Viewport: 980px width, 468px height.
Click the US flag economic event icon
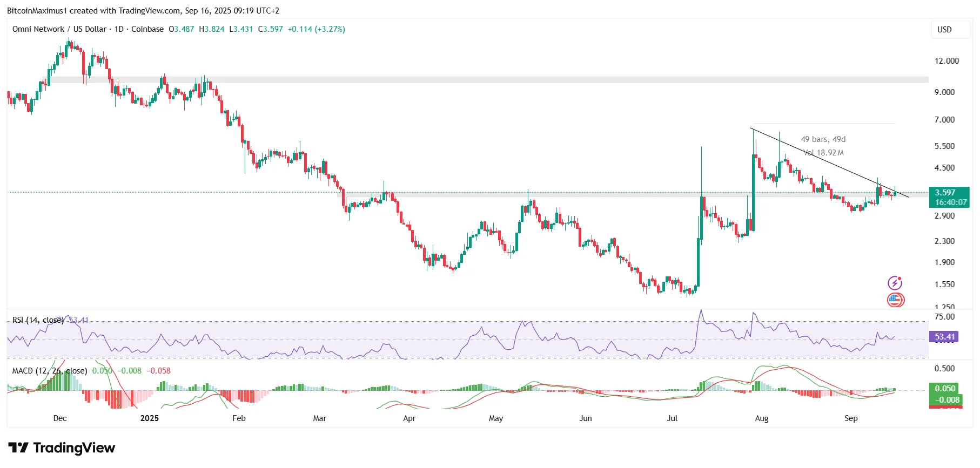point(896,300)
